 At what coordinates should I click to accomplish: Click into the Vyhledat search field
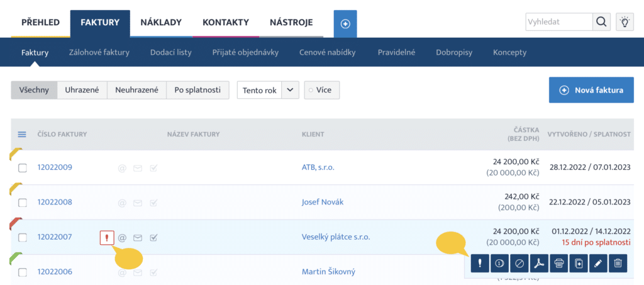[x=558, y=22]
